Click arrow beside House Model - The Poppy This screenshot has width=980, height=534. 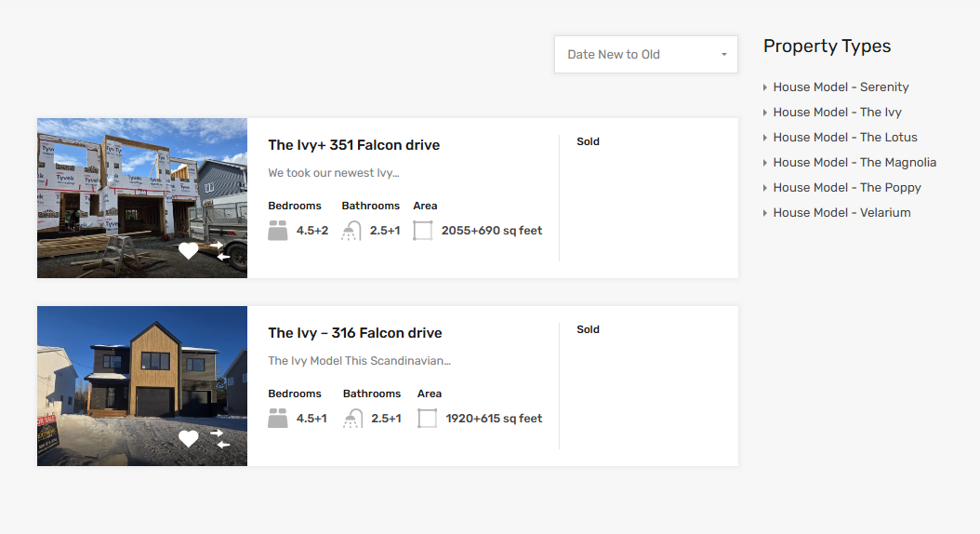pos(765,188)
